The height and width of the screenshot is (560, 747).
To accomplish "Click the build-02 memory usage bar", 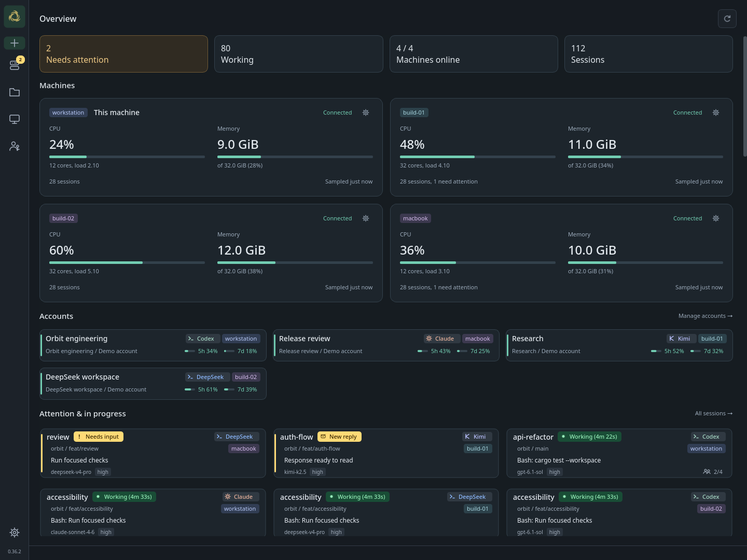I will [x=295, y=262].
